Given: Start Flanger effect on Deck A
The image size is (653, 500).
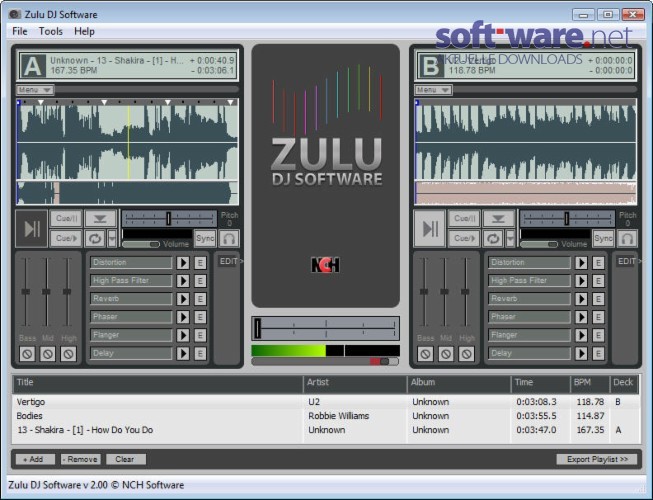Looking at the screenshot, I should click(x=182, y=335).
